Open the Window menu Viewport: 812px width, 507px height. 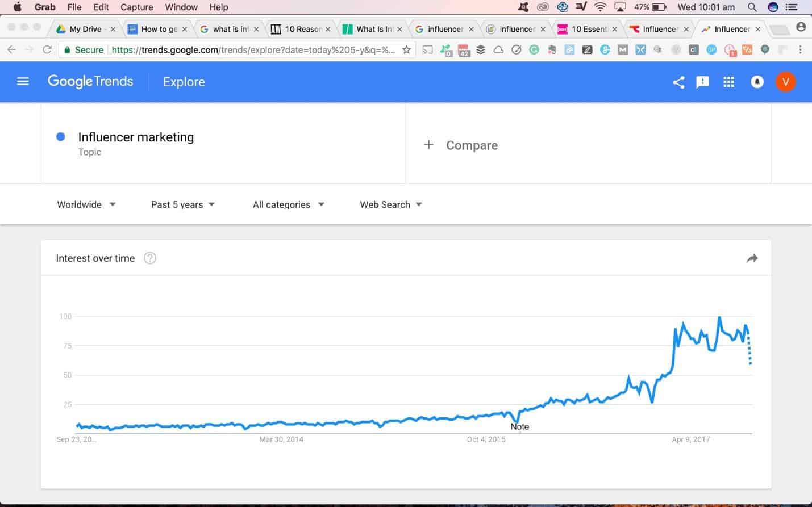[x=181, y=7]
